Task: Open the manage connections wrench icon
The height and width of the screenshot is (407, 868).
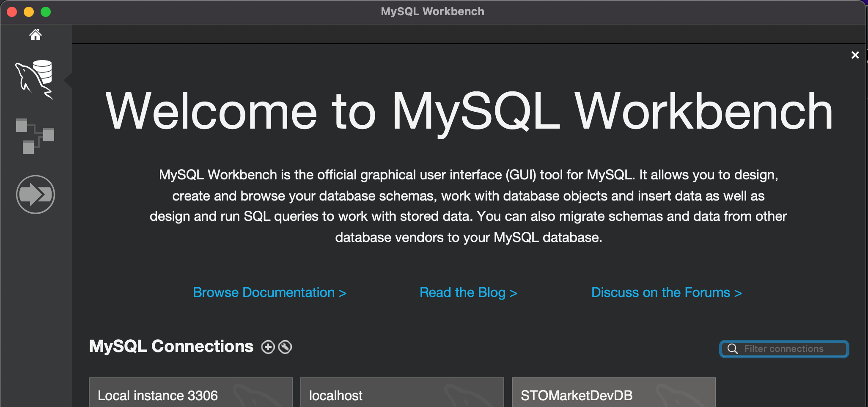Action: (285, 347)
